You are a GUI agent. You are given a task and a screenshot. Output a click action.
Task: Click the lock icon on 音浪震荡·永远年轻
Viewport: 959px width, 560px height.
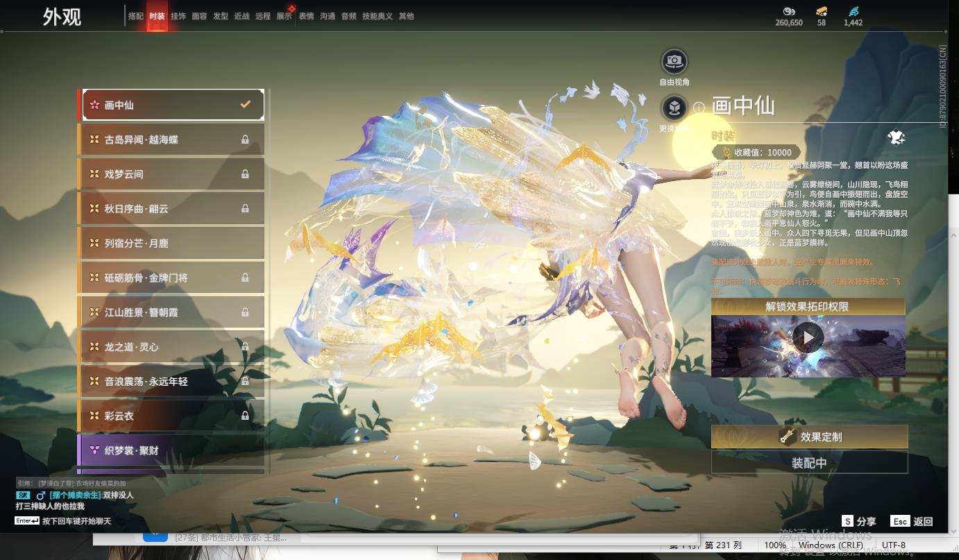pos(245,381)
